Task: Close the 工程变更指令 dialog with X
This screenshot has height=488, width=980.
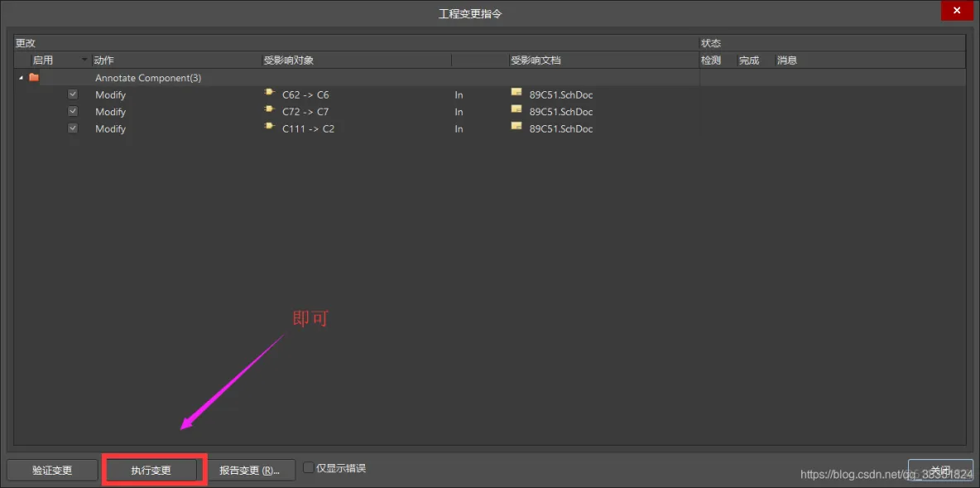Action: coord(957,11)
